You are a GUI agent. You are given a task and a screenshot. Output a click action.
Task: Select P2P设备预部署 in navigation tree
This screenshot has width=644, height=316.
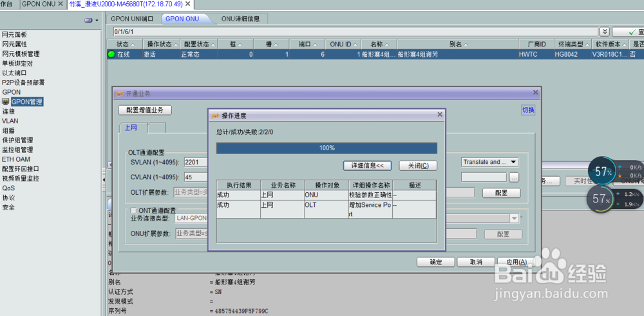coord(23,83)
